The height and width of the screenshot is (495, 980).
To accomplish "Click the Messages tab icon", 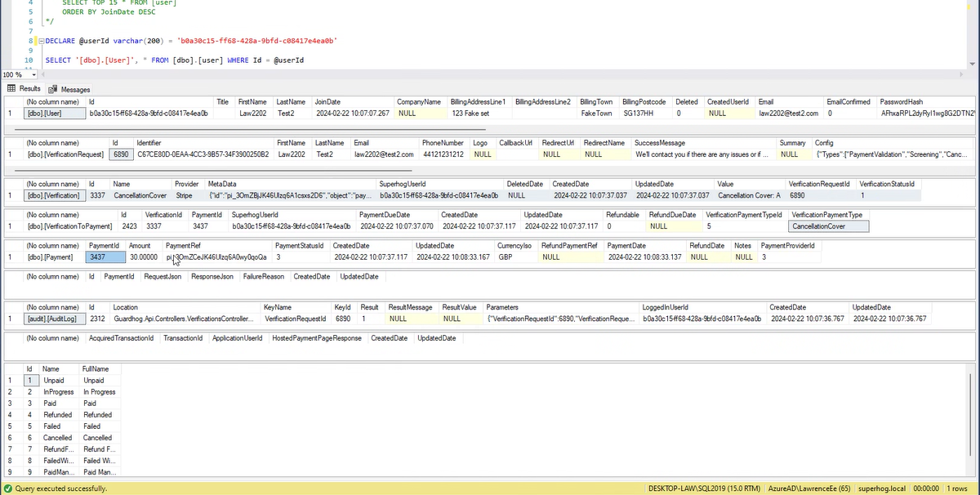I will (x=53, y=89).
